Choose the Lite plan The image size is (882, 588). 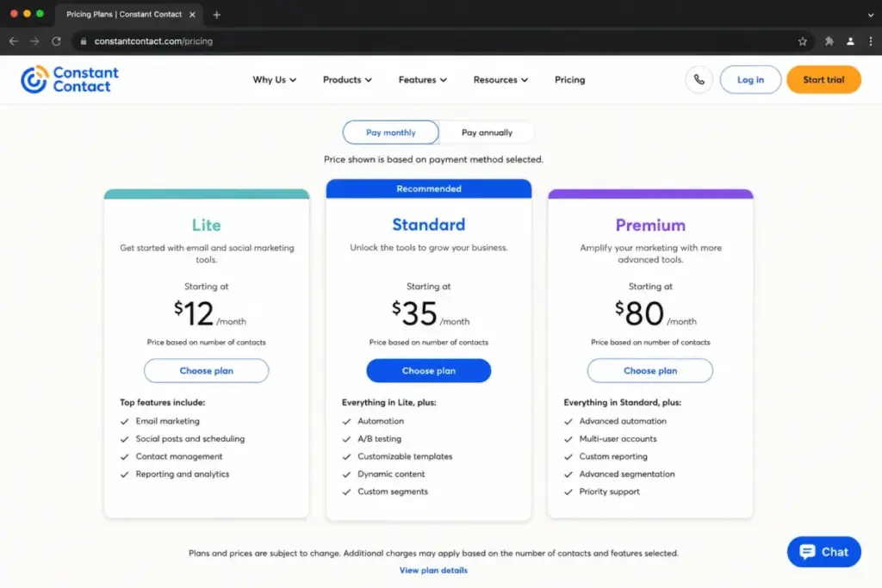(x=207, y=370)
